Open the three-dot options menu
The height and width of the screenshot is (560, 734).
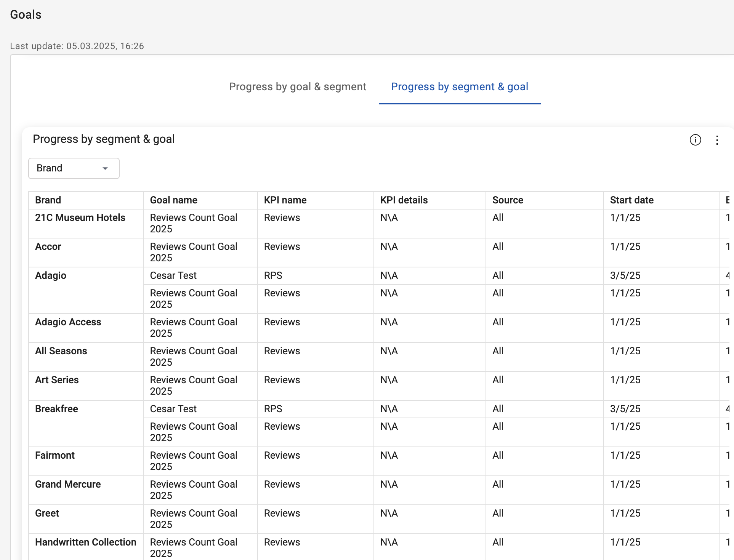click(x=717, y=140)
